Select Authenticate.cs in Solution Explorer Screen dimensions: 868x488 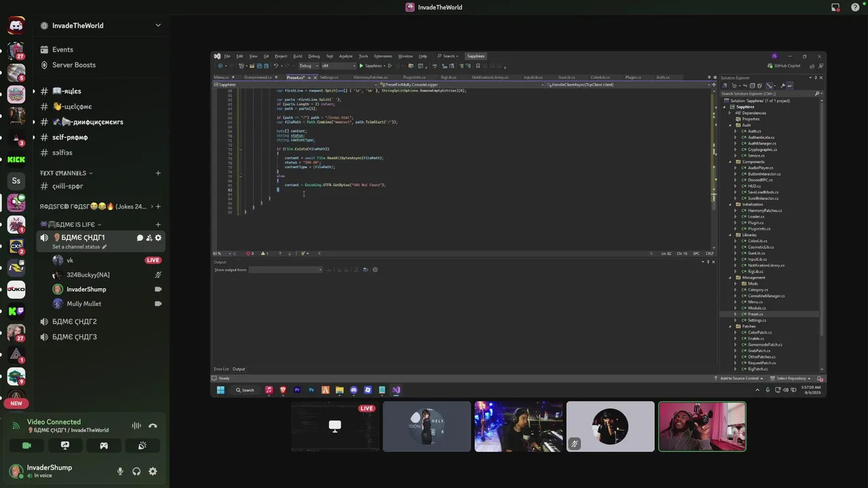[761, 138]
